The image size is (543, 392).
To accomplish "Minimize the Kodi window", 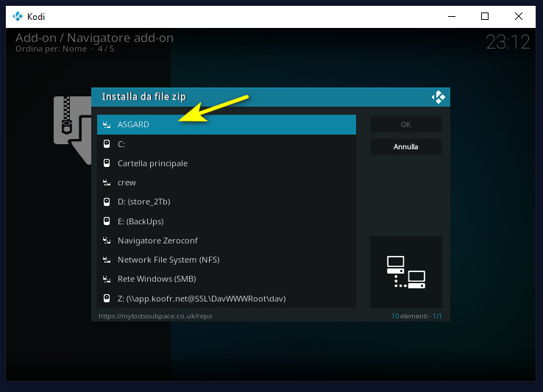I will click(x=452, y=16).
